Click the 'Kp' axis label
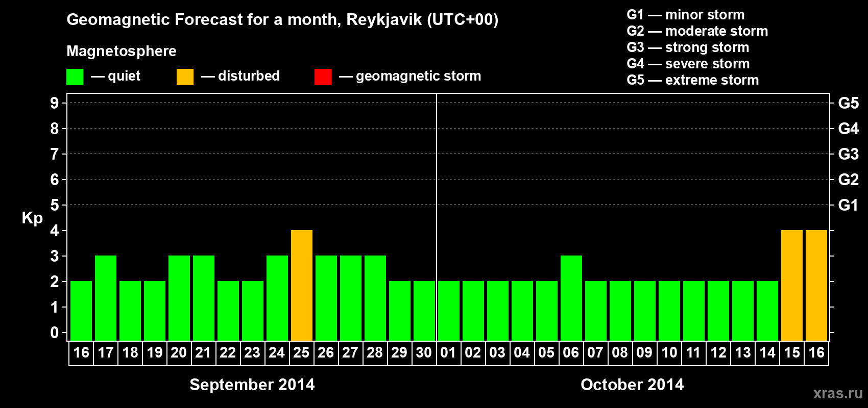Screen dimensions: 868x408 pyautogui.click(x=32, y=218)
